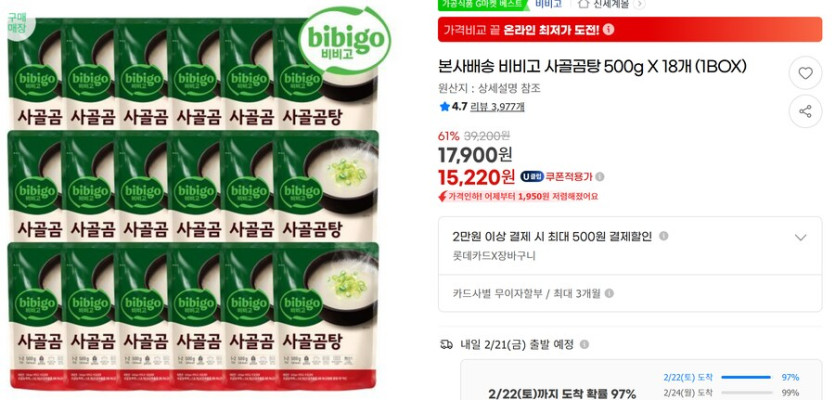The width and height of the screenshot is (835, 400).
Task: Click the 비비고 brand link
Action: pos(549,4)
